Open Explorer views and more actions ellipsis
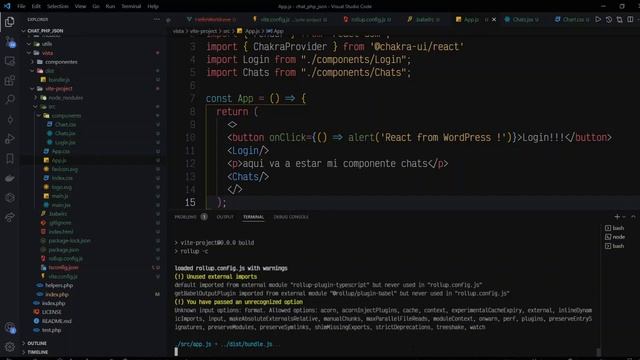The image size is (640, 360). 157,19
